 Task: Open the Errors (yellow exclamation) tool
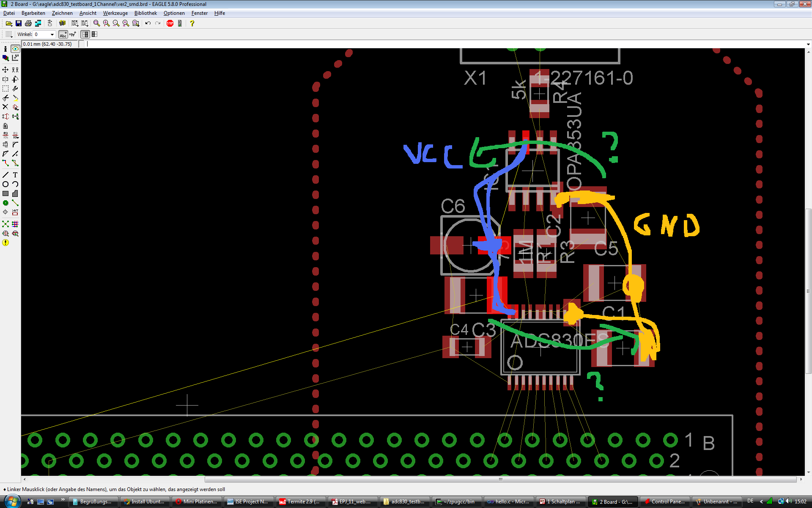click(x=5, y=243)
